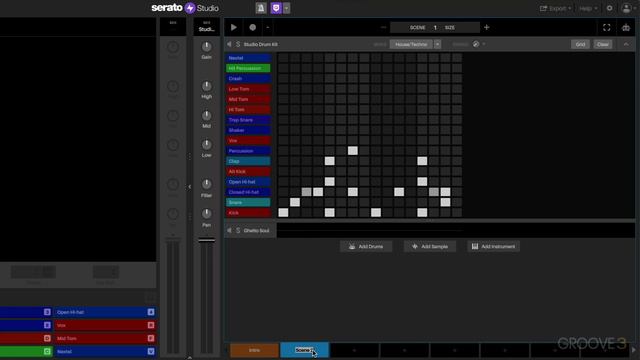Open House/Techno genre dropdown
This screenshot has width=640, height=360.
411,44
